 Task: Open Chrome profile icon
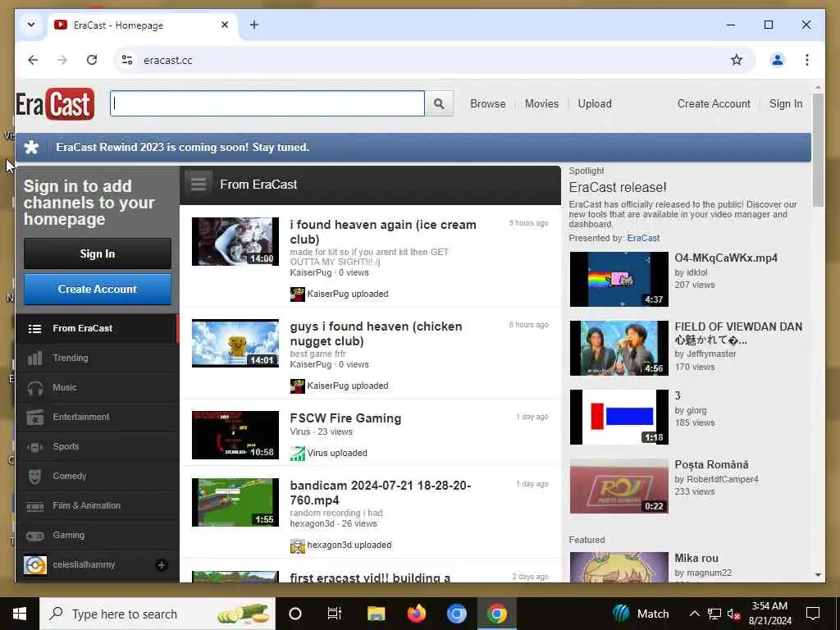point(778,60)
